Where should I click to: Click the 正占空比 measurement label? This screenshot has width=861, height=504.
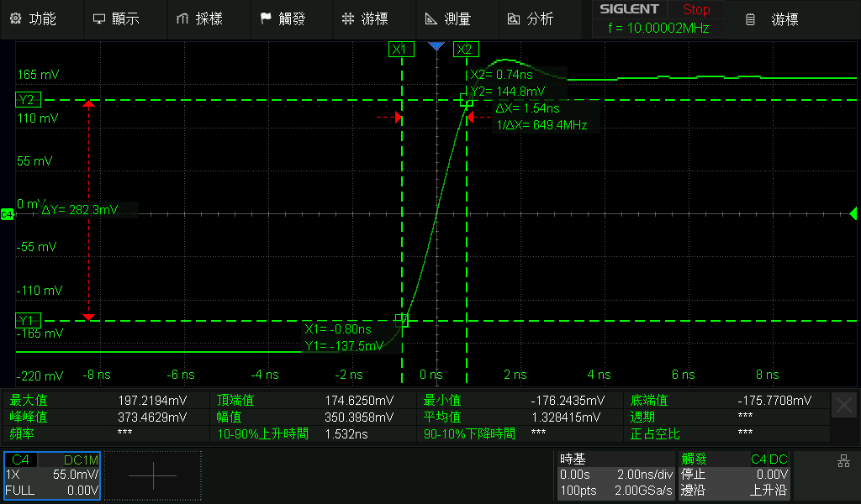click(x=655, y=433)
